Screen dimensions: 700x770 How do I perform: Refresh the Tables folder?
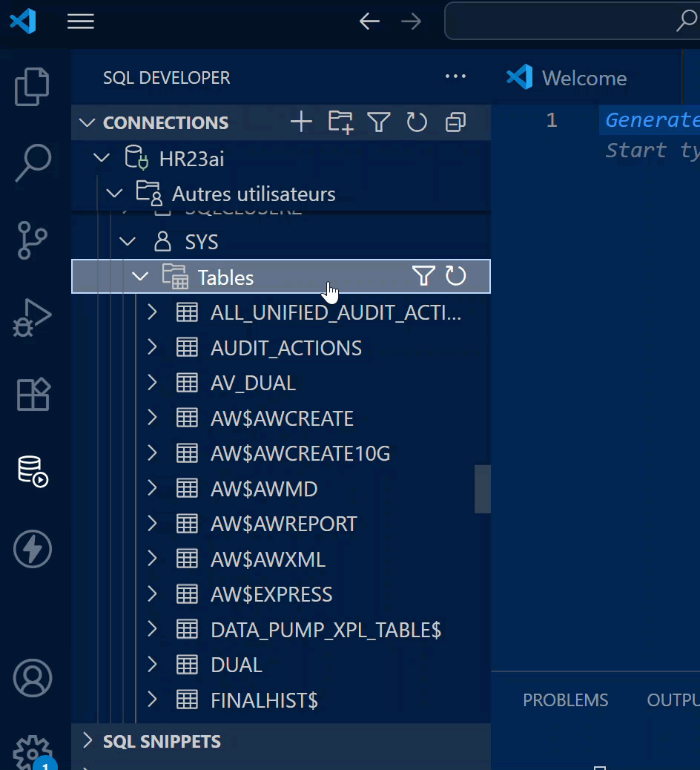[455, 277]
